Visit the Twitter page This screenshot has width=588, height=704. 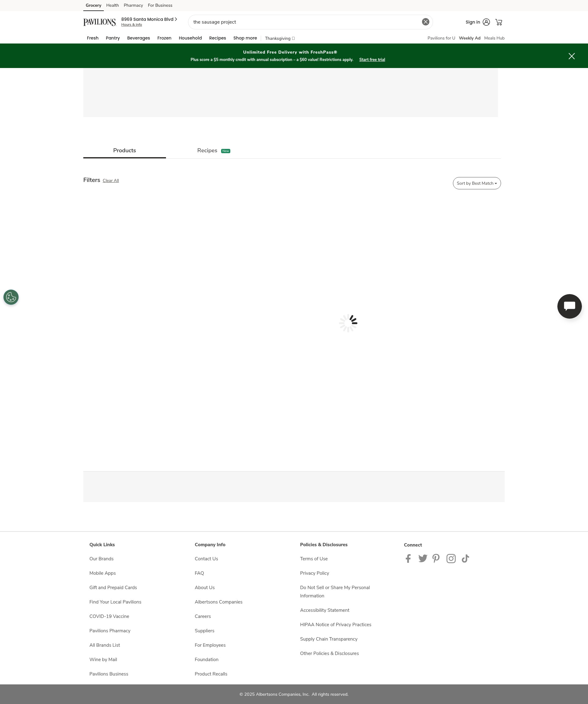(x=423, y=558)
